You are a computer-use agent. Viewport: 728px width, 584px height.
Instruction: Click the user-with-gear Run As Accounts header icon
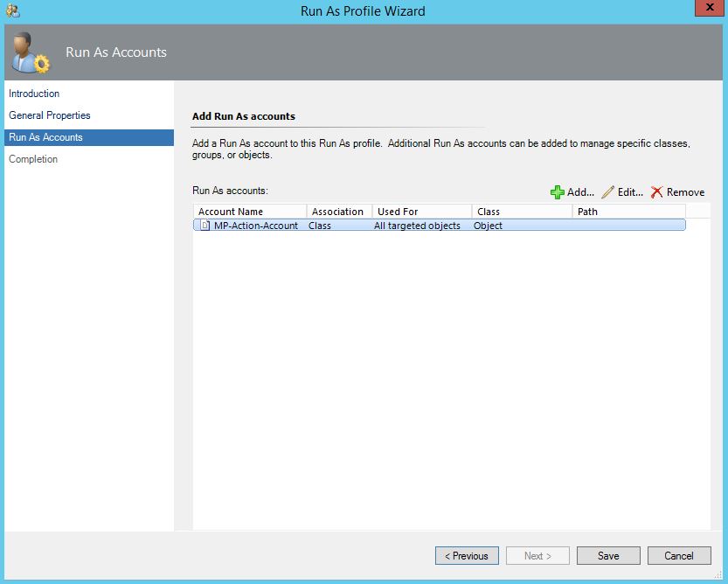[x=31, y=53]
